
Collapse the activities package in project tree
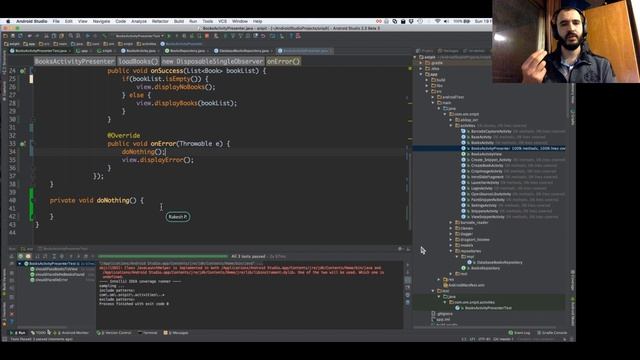451,126
